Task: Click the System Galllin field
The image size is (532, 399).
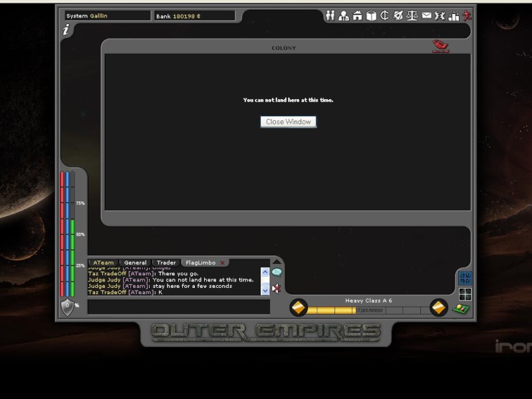Action: [108, 16]
